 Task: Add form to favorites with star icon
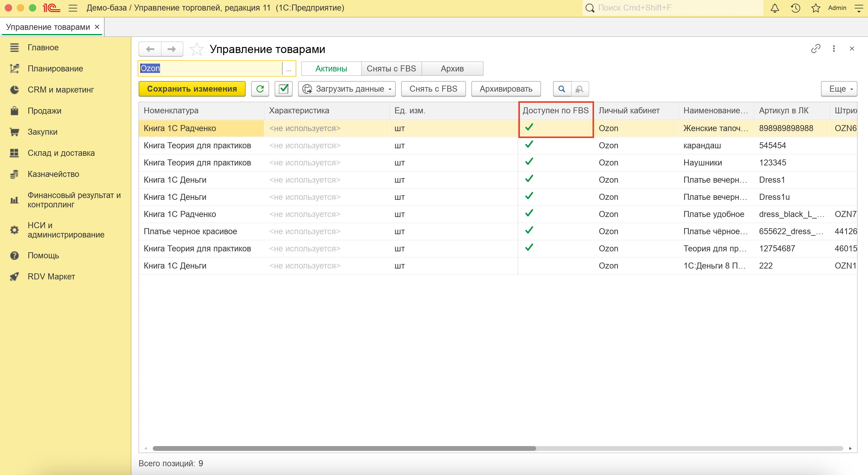click(x=197, y=49)
